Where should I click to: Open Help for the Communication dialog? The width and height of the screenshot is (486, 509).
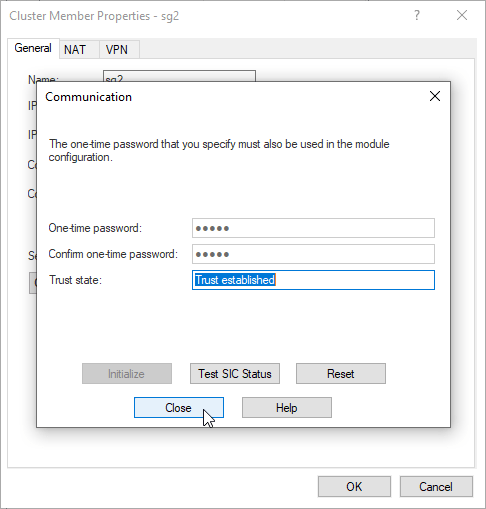pos(287,408)
